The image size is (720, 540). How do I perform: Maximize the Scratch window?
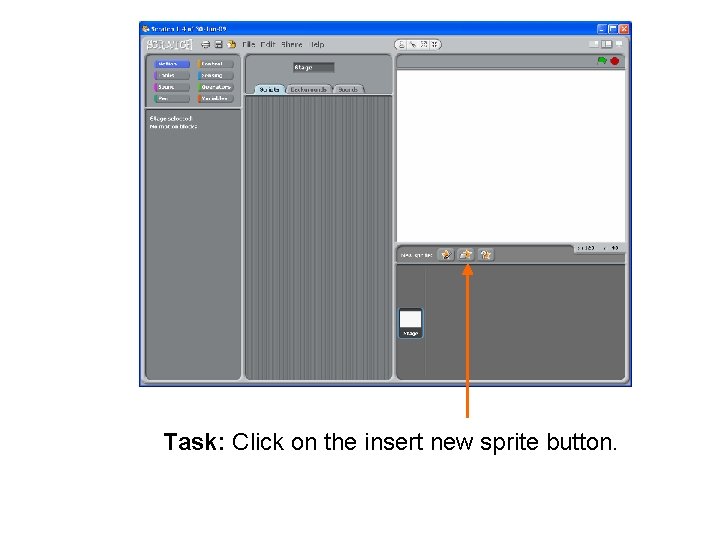click(x=613, y=29)
